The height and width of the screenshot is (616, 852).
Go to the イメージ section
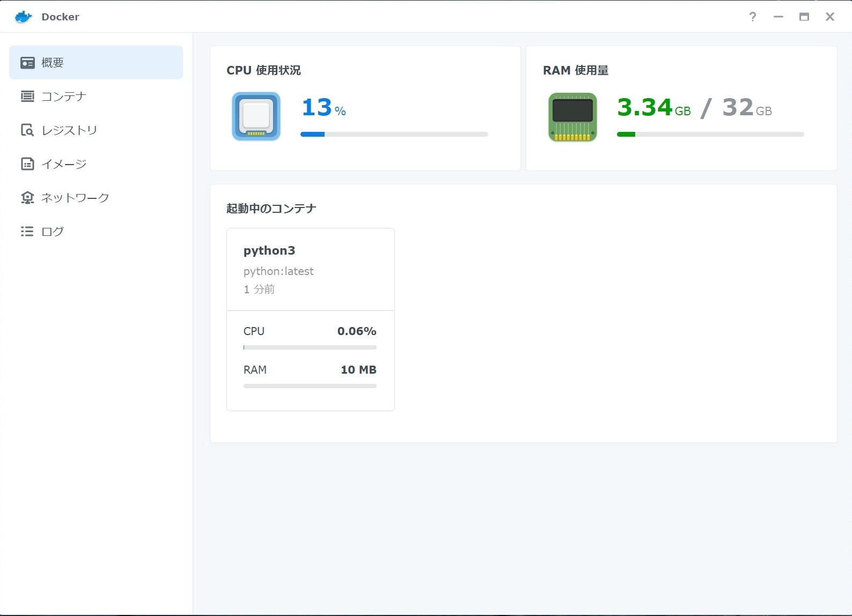point(64,164)
